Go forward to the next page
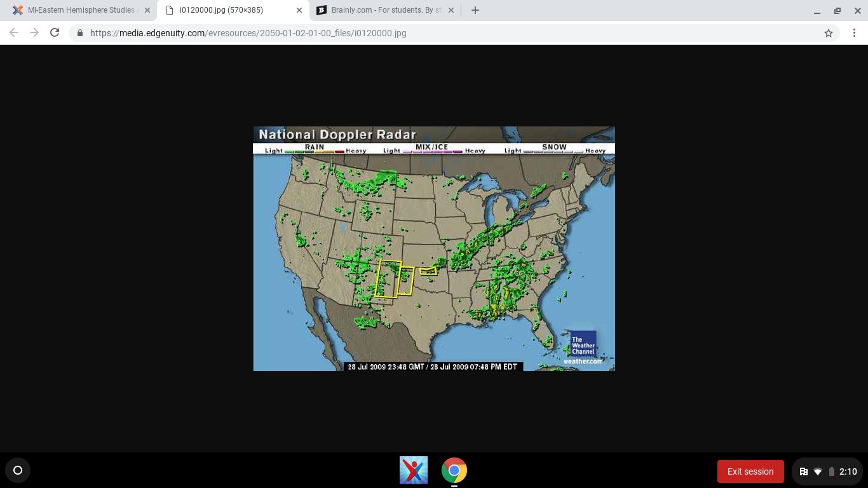 tap(34, 33)
